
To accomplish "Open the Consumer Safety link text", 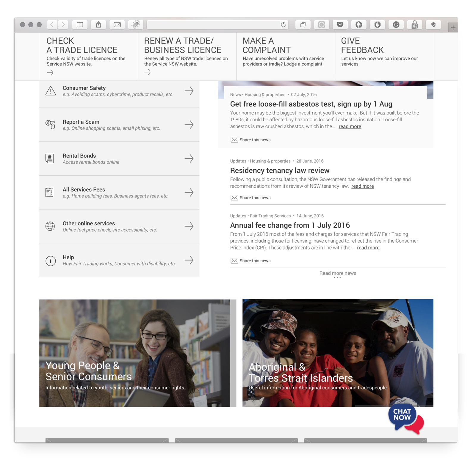I will click(x=84, y=88).
